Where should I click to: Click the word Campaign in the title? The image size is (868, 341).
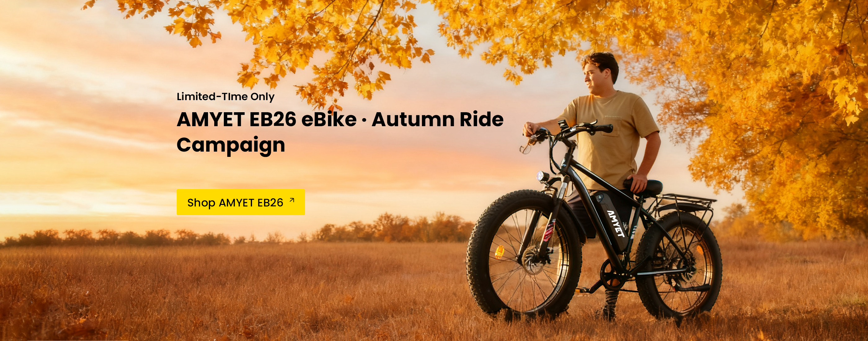pyautogui.click(x=231, y=145)
